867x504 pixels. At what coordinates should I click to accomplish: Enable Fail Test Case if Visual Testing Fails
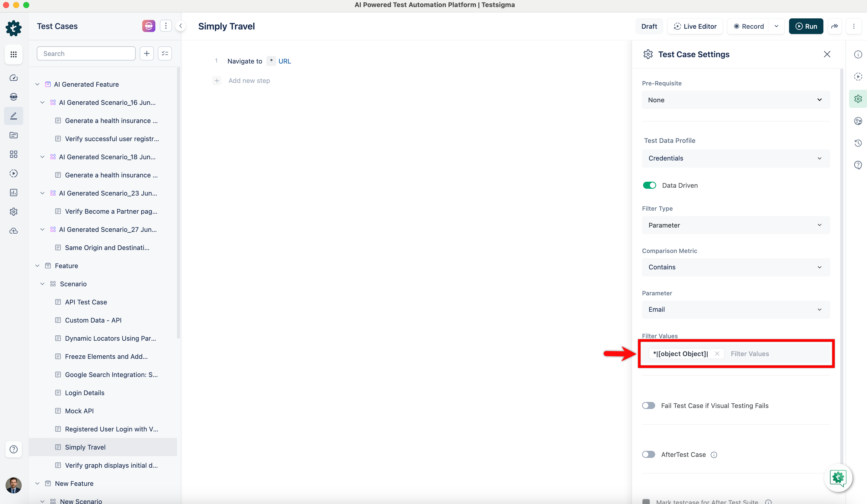[649, 406]
